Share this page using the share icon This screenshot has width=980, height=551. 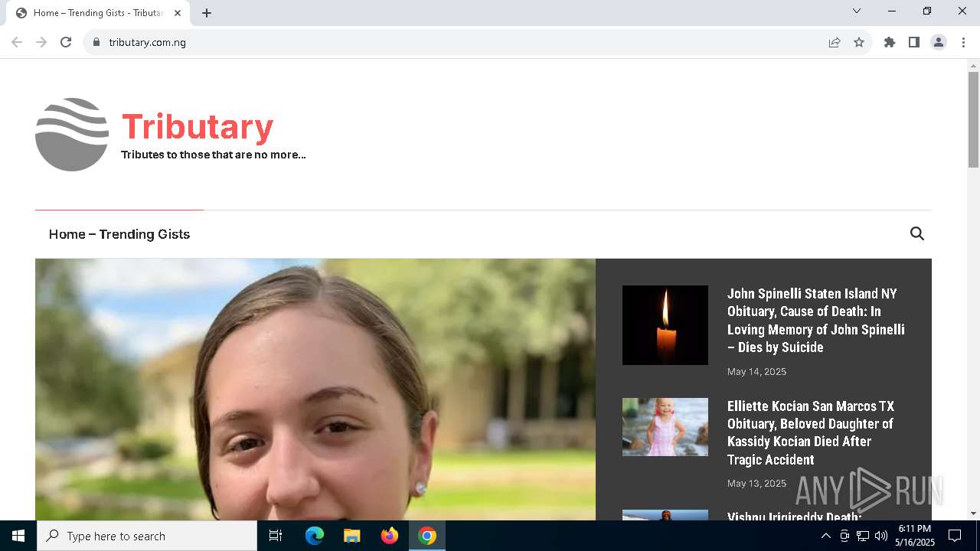835,42
